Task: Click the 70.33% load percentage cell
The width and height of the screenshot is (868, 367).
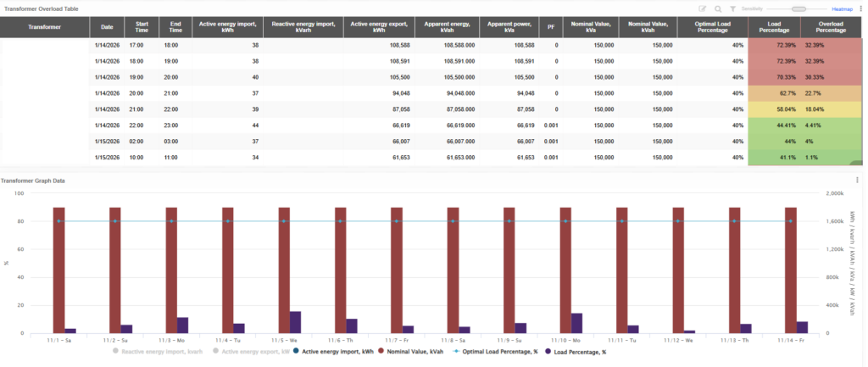Action: pos(775,77)
